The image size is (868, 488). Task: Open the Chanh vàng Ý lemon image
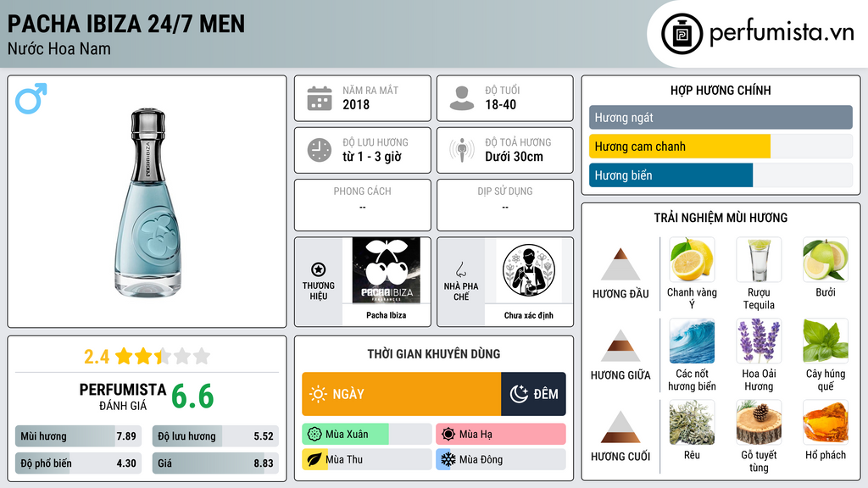point(692,259)
